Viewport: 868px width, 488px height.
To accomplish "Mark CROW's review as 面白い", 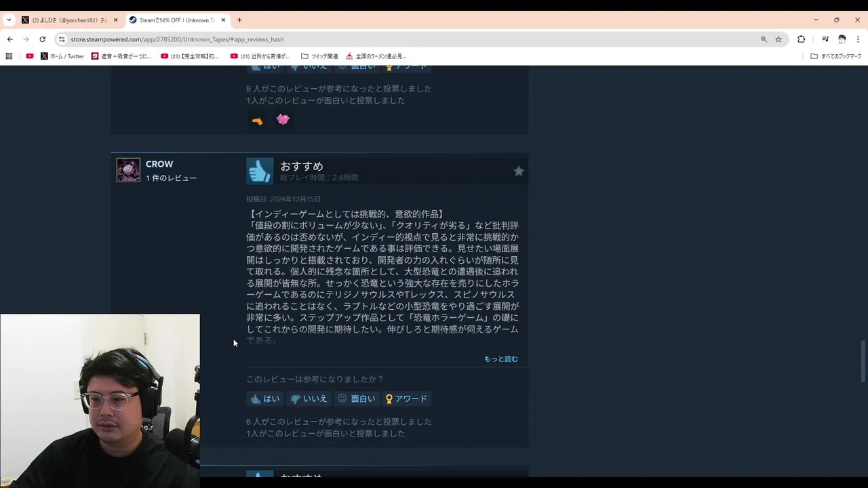I will tap(356, 399).
